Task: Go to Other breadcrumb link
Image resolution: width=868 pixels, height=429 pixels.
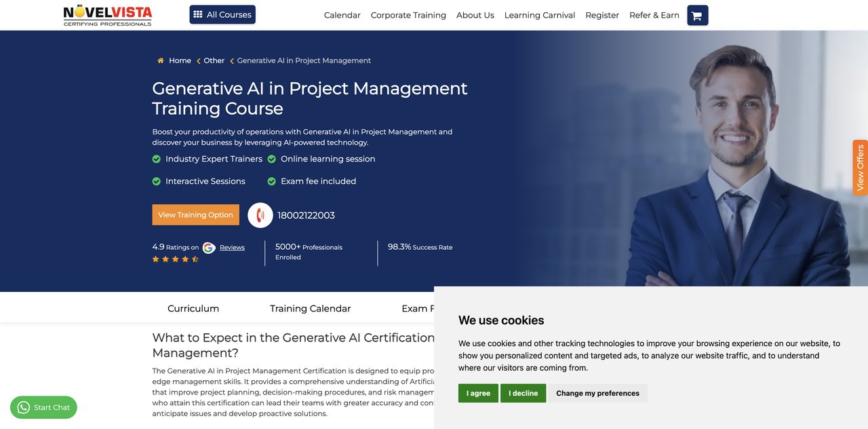Action: pos(214,60)
